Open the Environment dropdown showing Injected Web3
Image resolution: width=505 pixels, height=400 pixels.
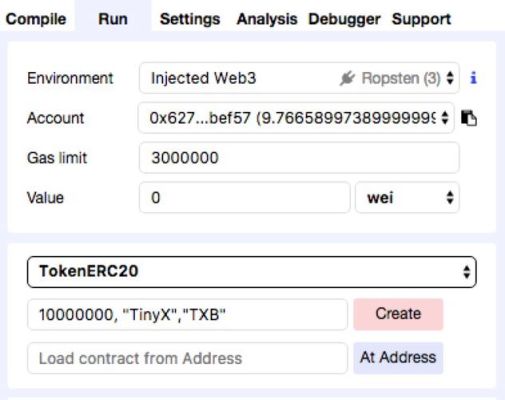[299, 78]
